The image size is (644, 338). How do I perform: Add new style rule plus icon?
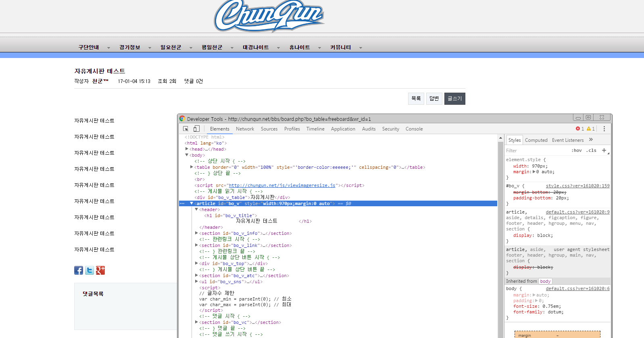[604, 150]
